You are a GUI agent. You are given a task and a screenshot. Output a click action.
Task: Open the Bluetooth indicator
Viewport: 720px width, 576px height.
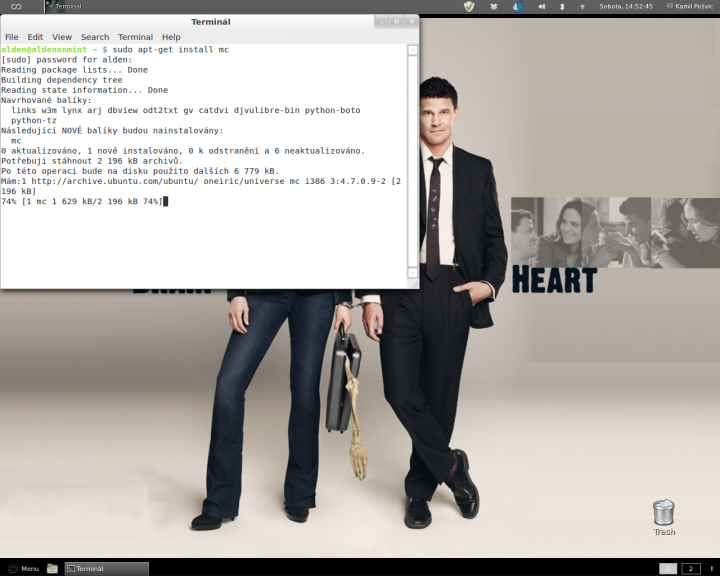(562, 6)
